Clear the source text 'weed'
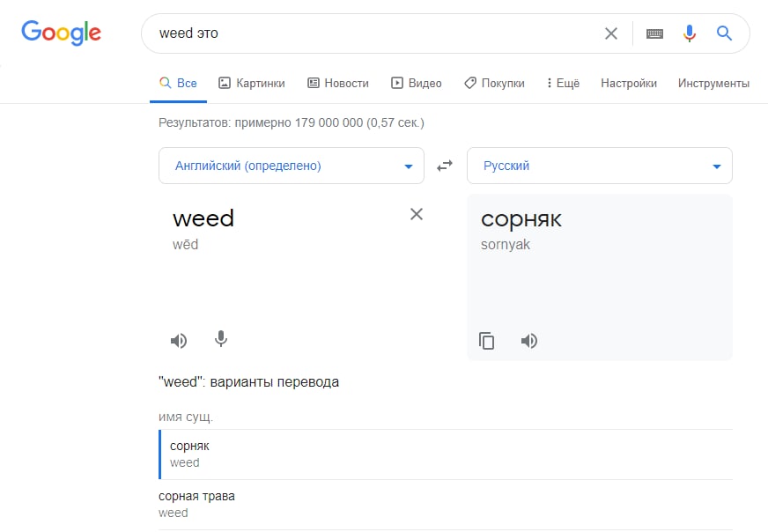This screenshot has height=532, width=768. click(417, 214)
